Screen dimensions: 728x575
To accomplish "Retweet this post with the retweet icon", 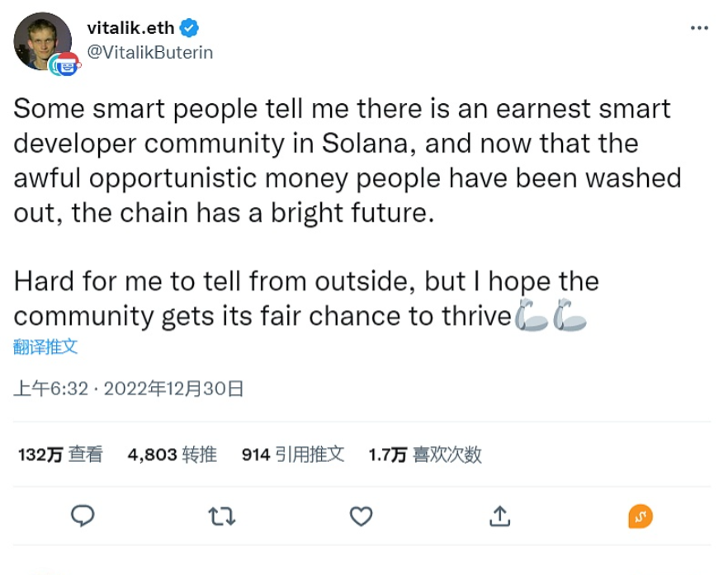I will pos(221,516).
